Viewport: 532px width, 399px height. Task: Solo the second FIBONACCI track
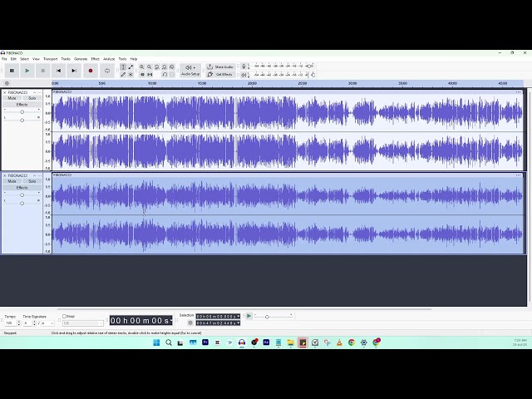tap(32, 181)
